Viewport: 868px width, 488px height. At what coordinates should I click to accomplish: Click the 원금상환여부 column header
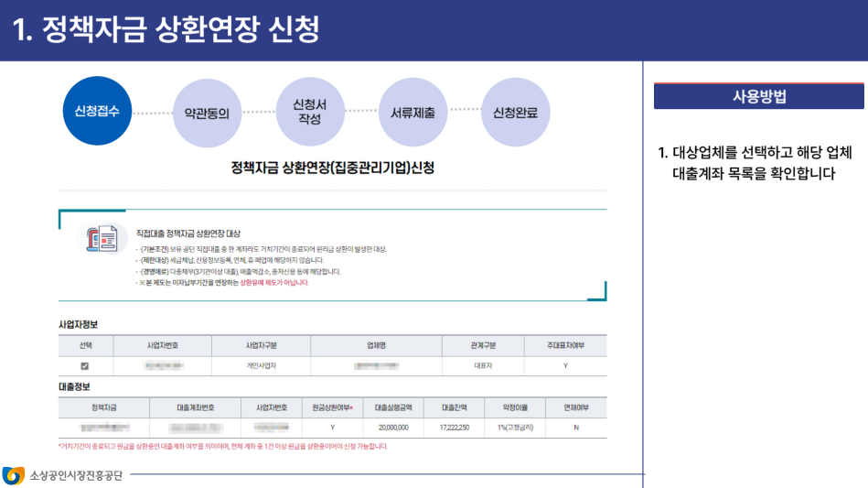(333, 407)
